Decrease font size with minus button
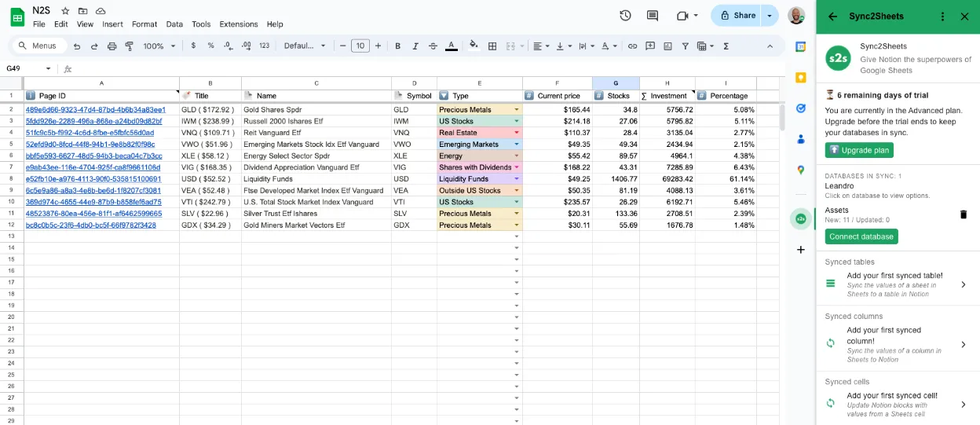 pyautogui.click(x=343, y=46)
